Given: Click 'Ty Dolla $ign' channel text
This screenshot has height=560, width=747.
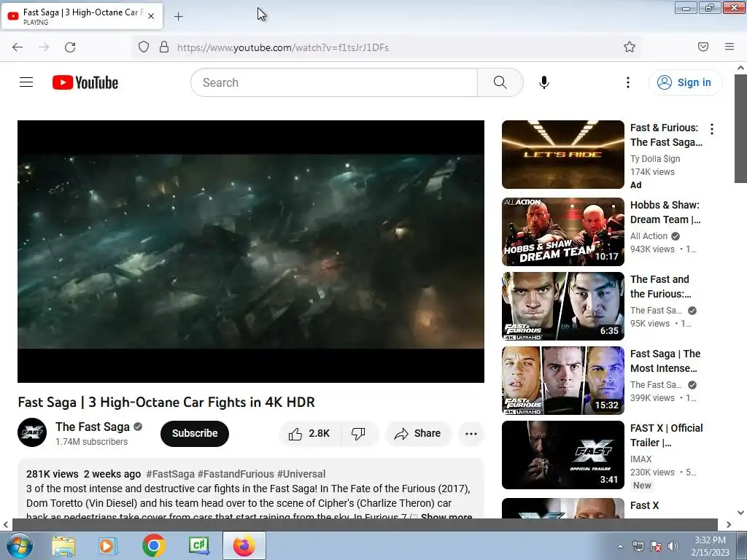Looking at the screenshot, I should click(x=655, y=158).
